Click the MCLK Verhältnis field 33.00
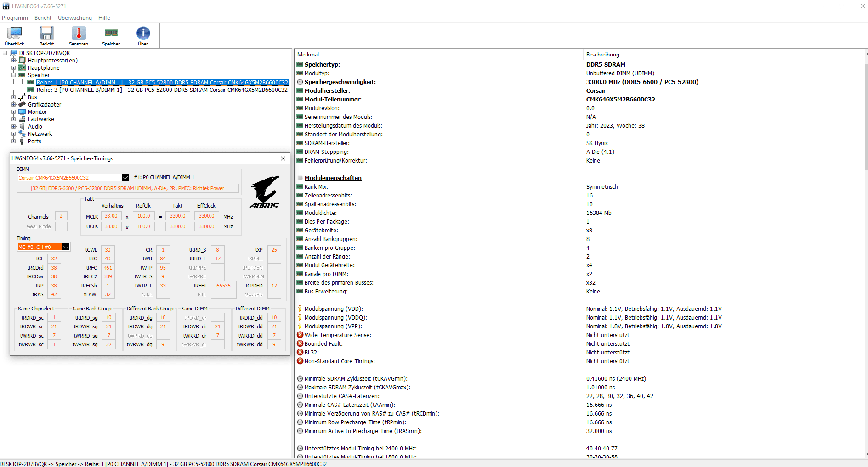This screenshot has width=868, height=467. 111,216
